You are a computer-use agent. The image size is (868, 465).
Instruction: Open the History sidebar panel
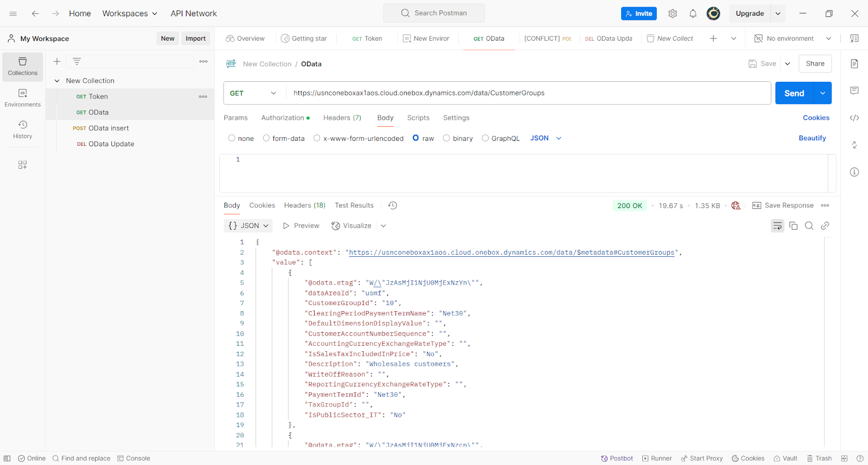(x=23, y=130)
